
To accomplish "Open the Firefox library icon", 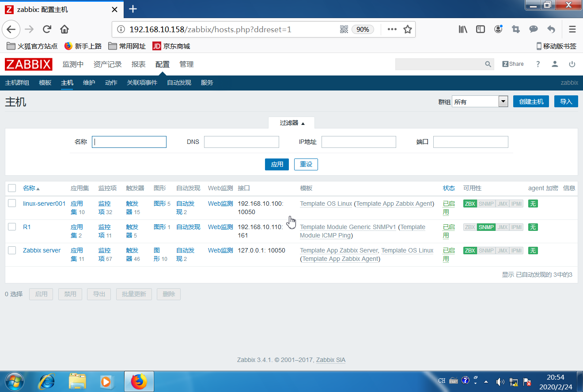I will point(463,30).
